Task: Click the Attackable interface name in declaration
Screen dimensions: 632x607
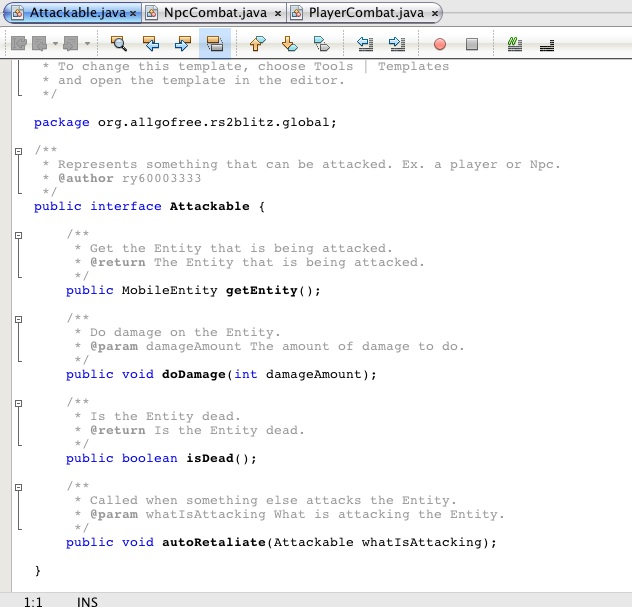Action: [x=209, y=206]
